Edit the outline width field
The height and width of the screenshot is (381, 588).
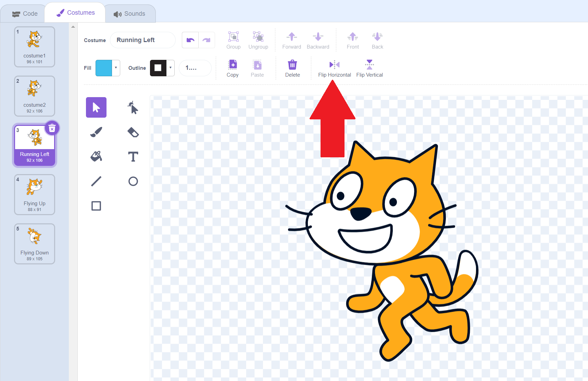tap(195, 68)
